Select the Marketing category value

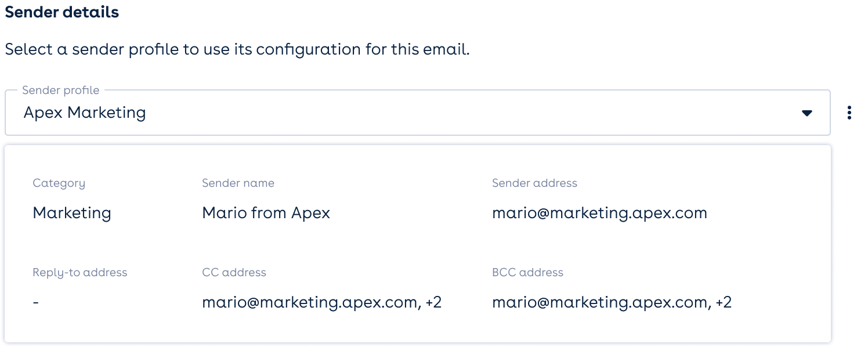tap(72, 213)
